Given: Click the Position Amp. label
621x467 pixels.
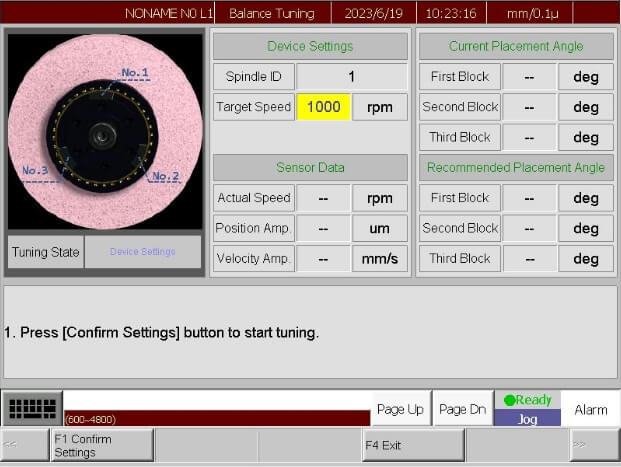Looking at the screenshot, I should (x=254, y=228).
